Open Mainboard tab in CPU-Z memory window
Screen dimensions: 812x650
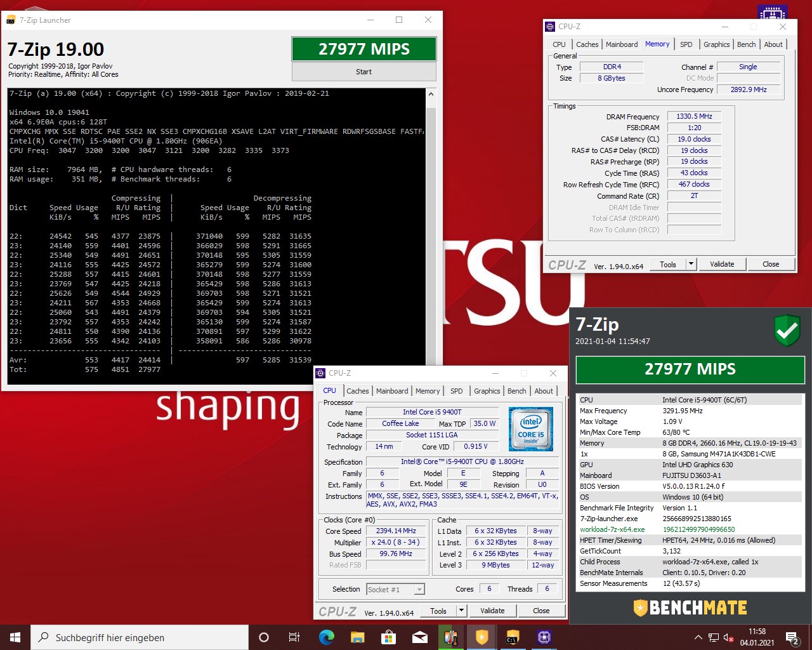click(x=622, y=44)
